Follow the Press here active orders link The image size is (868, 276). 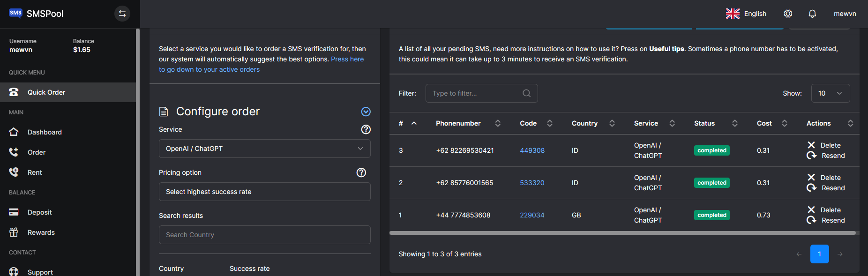point(261,64)
